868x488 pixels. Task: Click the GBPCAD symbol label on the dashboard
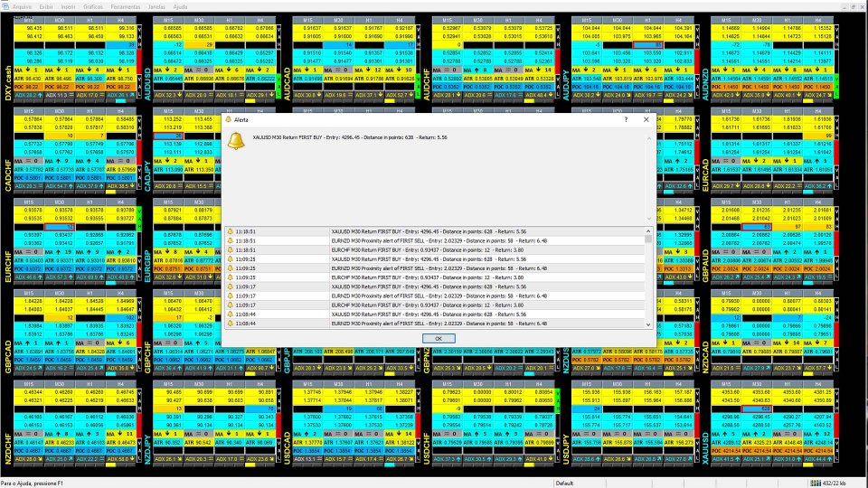click(x=7, y=357)
